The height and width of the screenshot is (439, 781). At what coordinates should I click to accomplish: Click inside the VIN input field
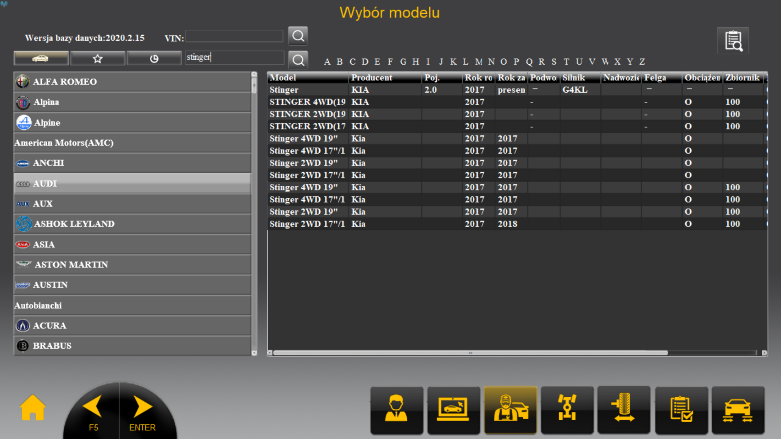click(x=236, y=36)
